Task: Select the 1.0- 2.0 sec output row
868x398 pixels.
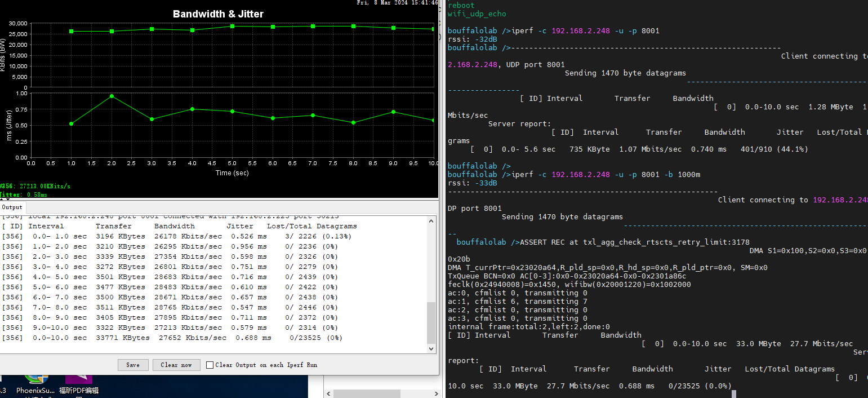Action: coord(170,246)
